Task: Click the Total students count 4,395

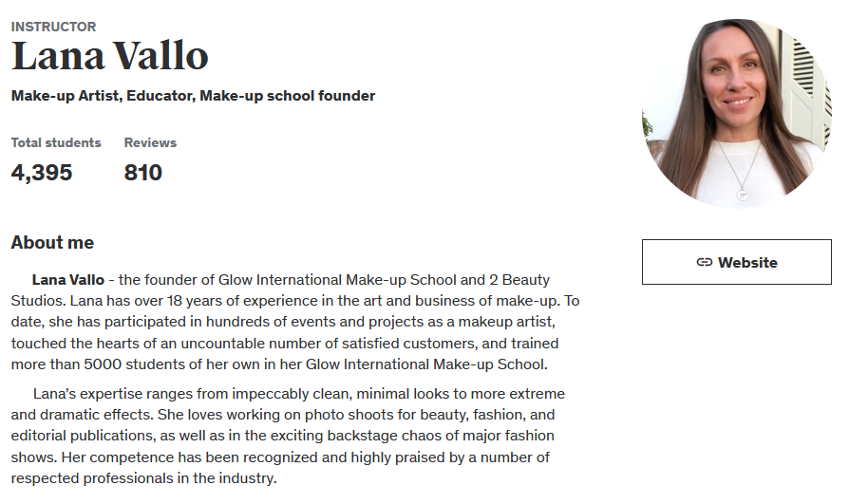Action: [x=42, y=173]
